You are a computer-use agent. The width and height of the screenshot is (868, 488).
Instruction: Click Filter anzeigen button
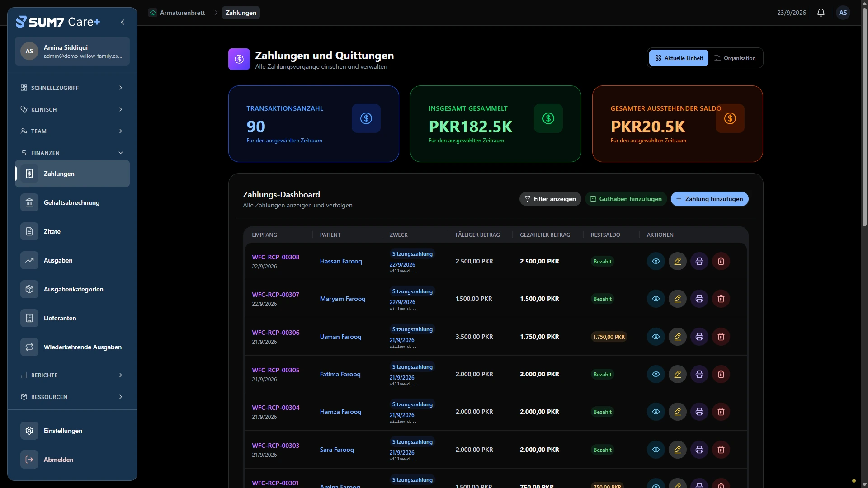(550, 199)
